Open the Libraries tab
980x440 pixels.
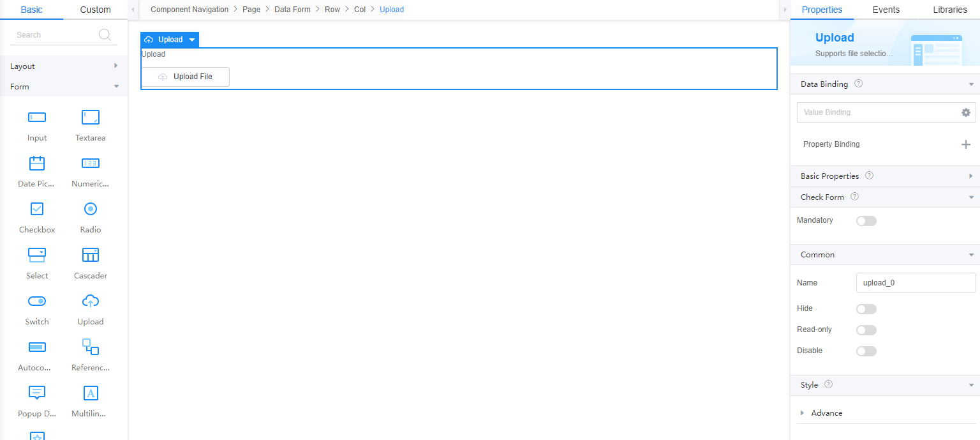coord(950,10)
